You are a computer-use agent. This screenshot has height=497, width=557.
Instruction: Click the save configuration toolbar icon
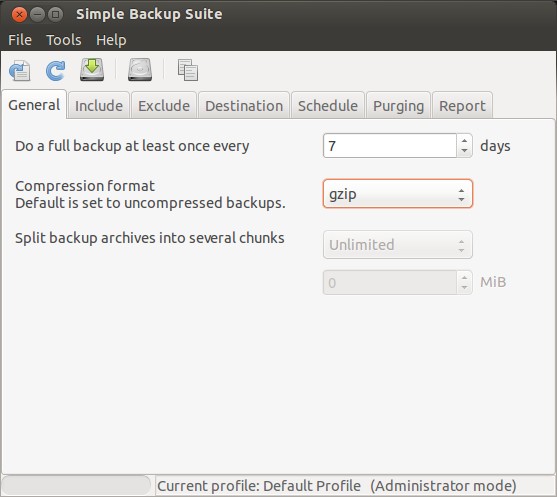[x=20, y=70]
